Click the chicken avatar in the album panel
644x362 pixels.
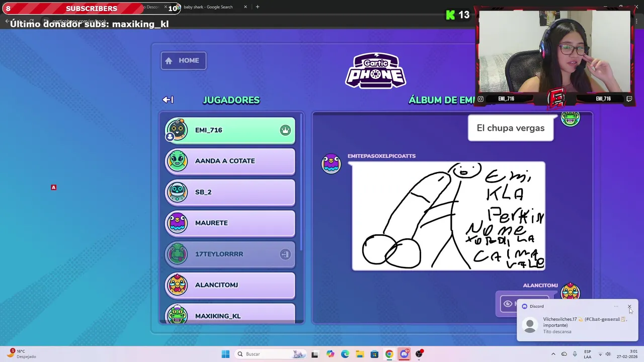tap(571, 292)
